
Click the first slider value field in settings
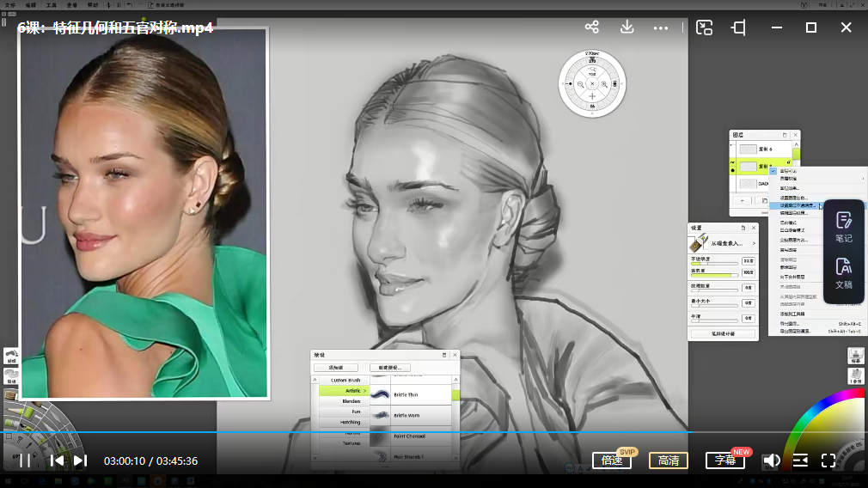pos(749,260)
